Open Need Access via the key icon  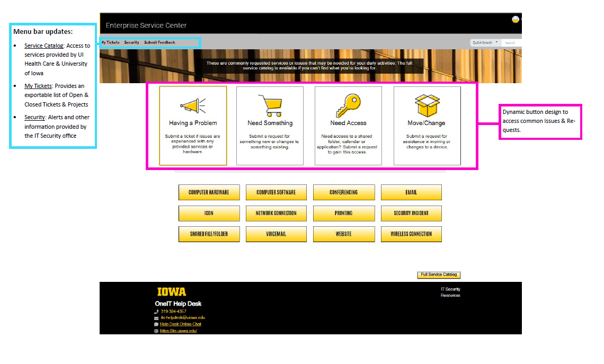(348, 106)
